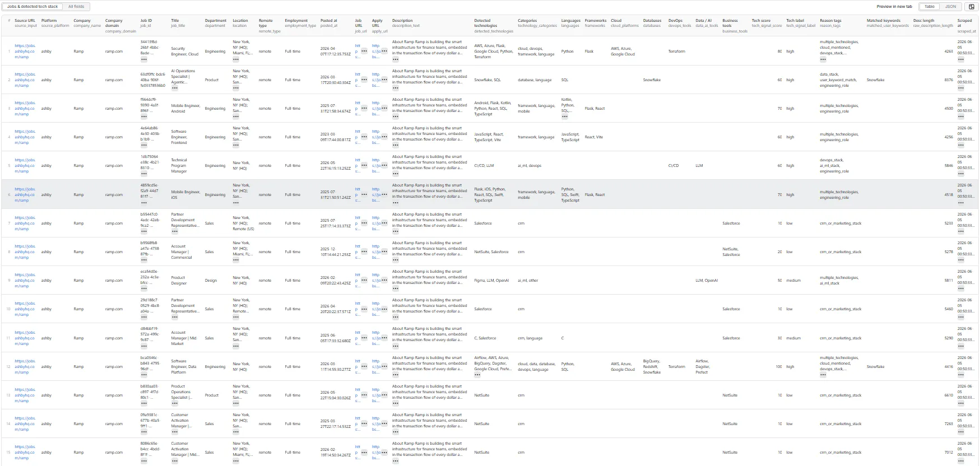Click the Databases column header
The height and width of the screenshot is (466, 980).
(x=652, y=23)
